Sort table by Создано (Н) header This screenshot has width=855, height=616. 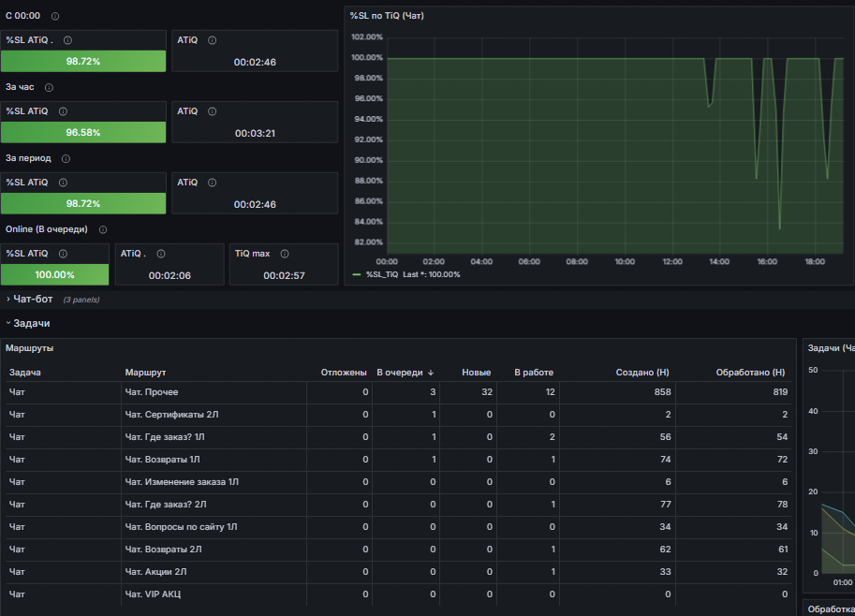click(x=642, y=373)
